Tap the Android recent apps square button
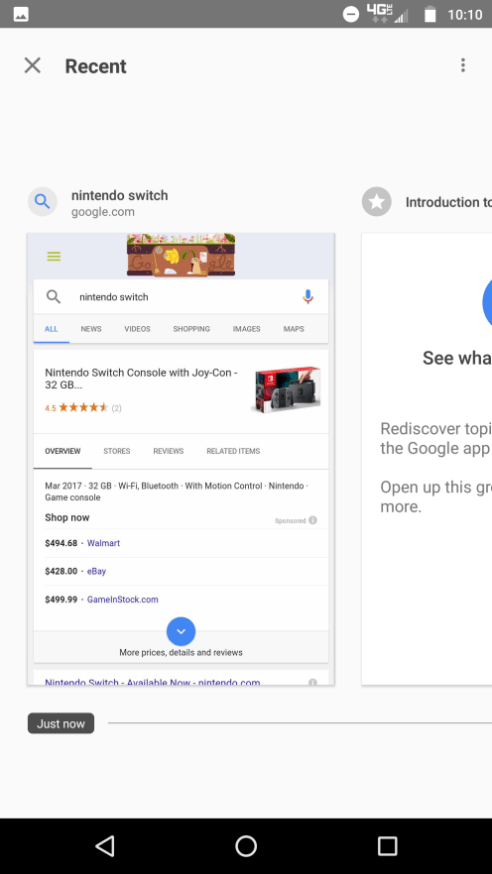 pyautogui.click(x=387, y=846)
